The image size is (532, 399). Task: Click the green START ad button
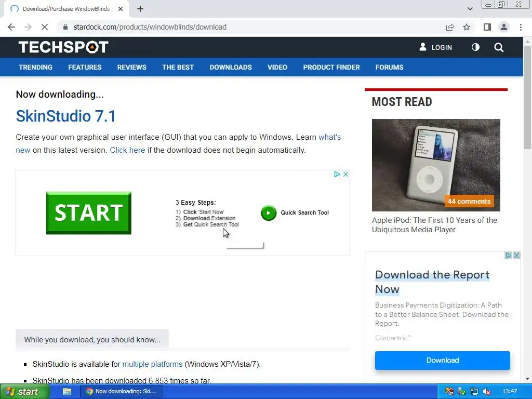click(88, 213)
